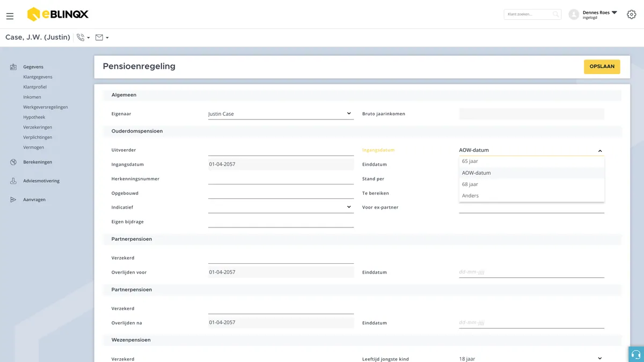Open the hamburger menu
Viewport: 644px width, 362px height.
[10, 16]
